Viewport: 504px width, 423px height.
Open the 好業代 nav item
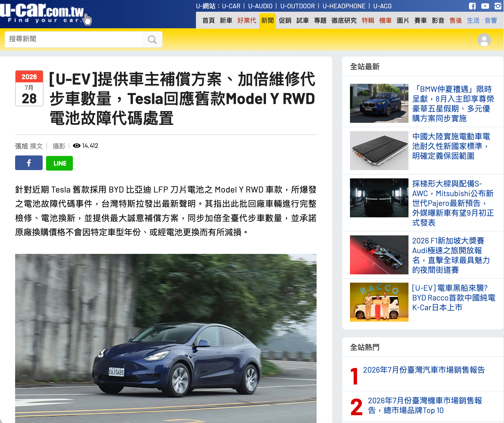coord(247,20)
